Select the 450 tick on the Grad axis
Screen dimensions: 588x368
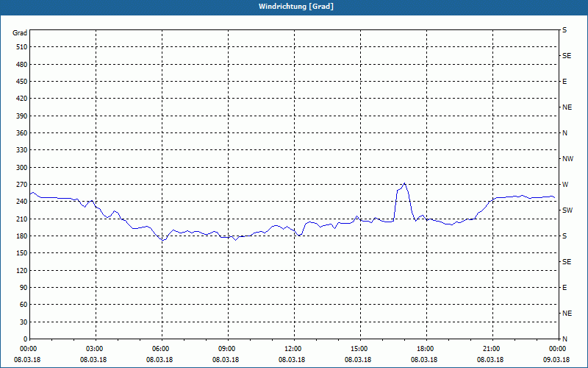[x=22, y=82]
